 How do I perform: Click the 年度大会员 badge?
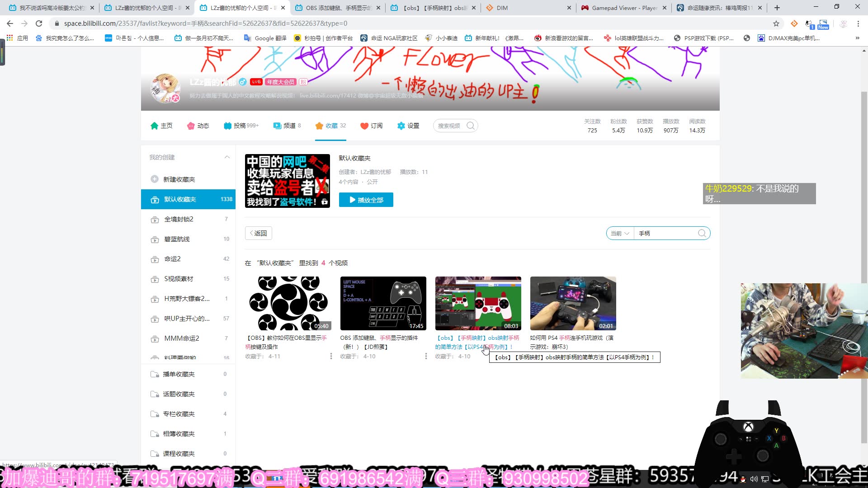pyautogui.click(x=280, y=82)
